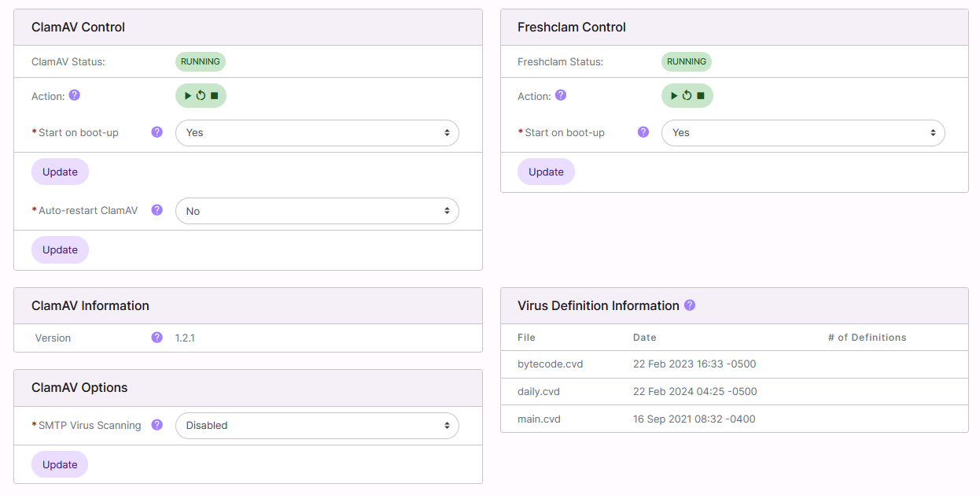View help for SMTP Virus Scanning
The height and width of the screenshot is (495, 980).
157,425
